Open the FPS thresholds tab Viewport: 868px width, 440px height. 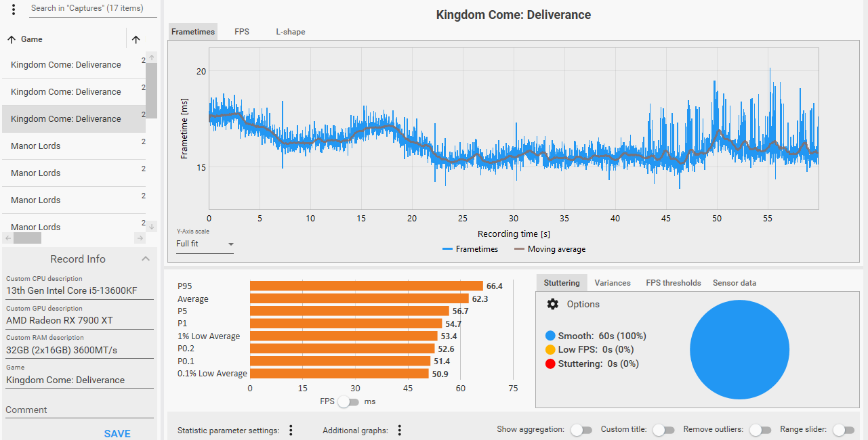tap(674, 283)
